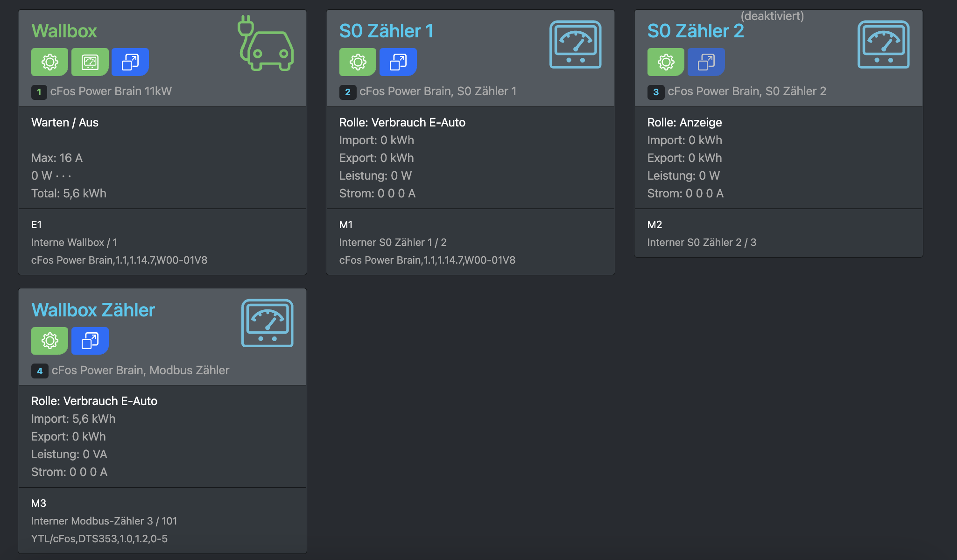This screenshot has height=560, width=957.
Task: Click Wallbox card firmware string W00-01V8
Action: point(119,260)
